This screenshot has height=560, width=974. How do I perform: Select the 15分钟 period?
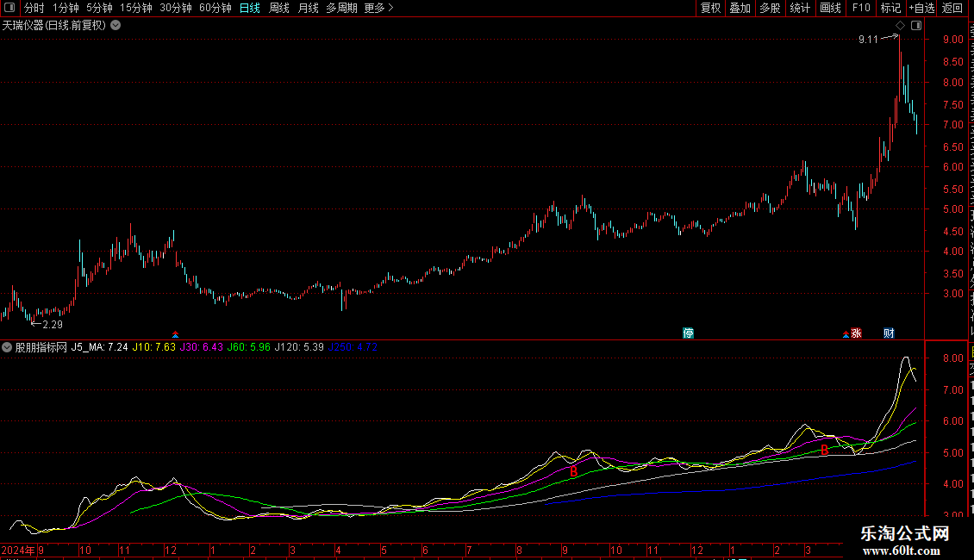(136, 8)
